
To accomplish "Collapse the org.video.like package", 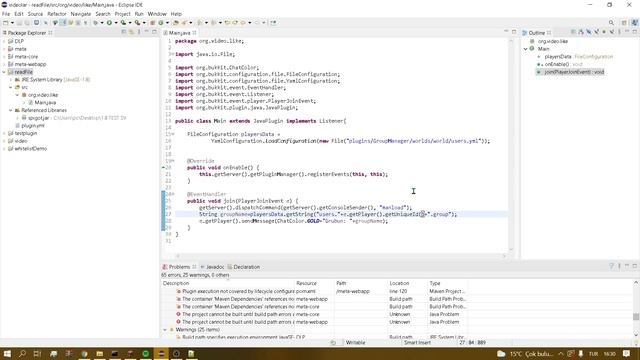I will point(17,95).
